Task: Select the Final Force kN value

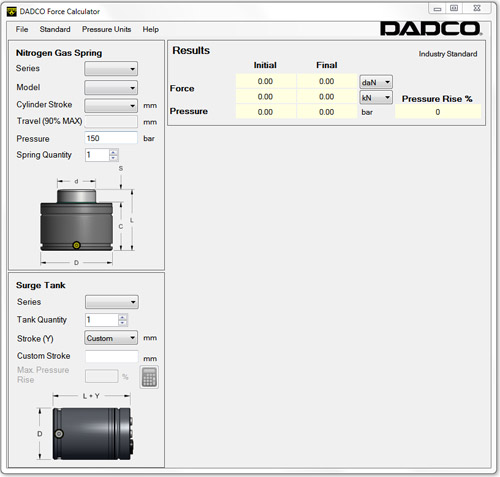Action: (327, 97)
